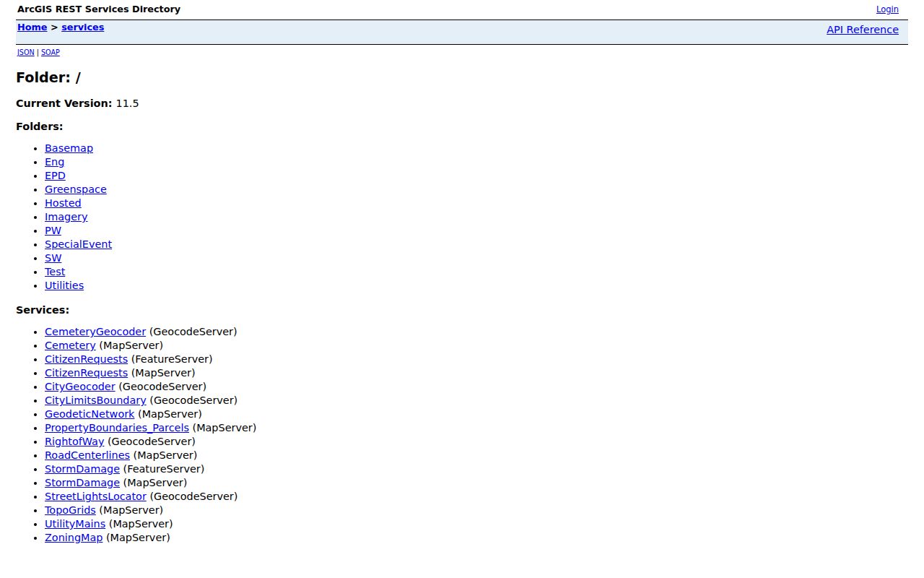The image size is (924, 578).
Task: Open the EPD folder
Action: pos(55,176)
